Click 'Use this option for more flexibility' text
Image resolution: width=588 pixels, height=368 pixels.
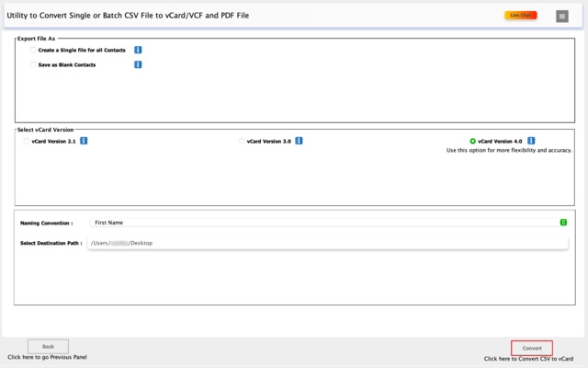[509, 150]
